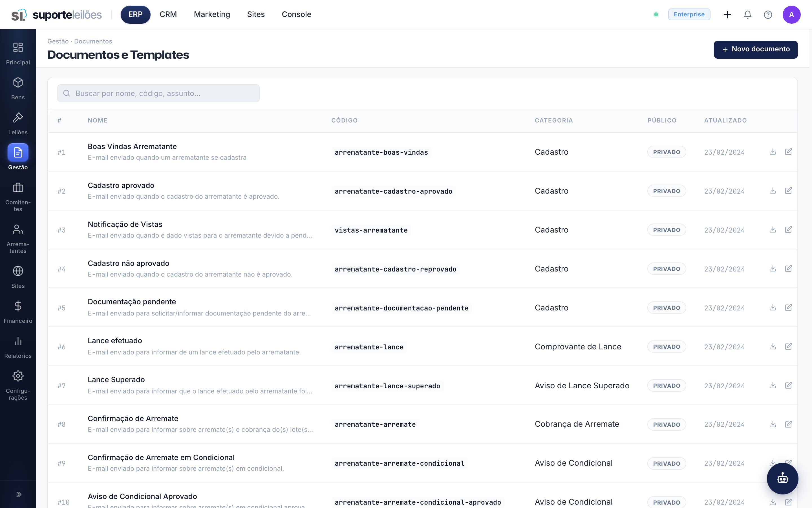812x508 pixels.
Task: Open the help question mark icon
Action: 768,14
